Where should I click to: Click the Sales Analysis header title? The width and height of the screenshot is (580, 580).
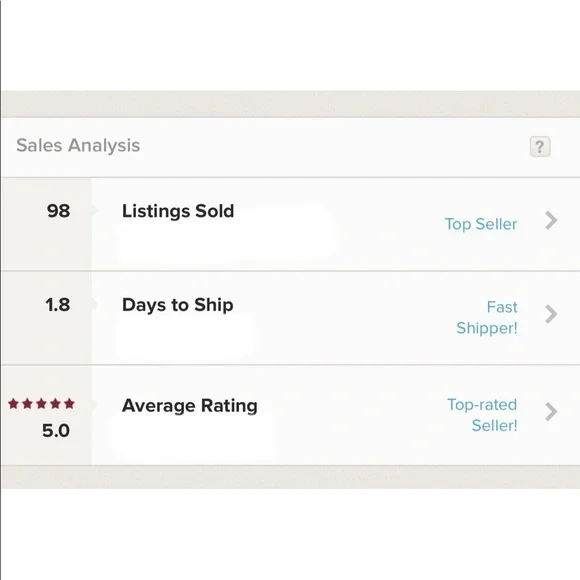tap(78, 145)
